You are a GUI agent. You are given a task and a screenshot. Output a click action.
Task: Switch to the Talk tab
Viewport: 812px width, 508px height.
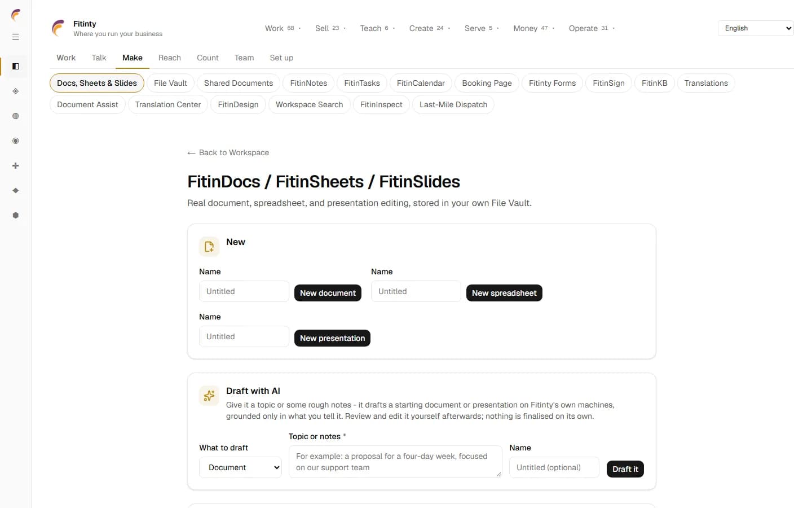pyautogui.click(x=99, y=58)
